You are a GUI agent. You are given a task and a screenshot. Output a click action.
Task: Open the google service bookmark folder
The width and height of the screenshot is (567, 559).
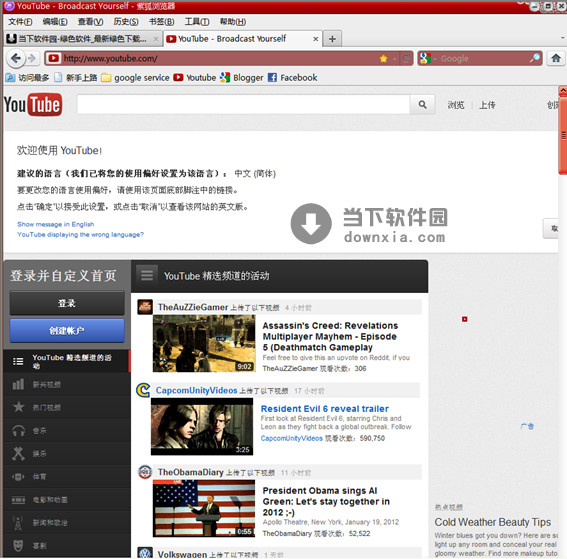[135, 78]
